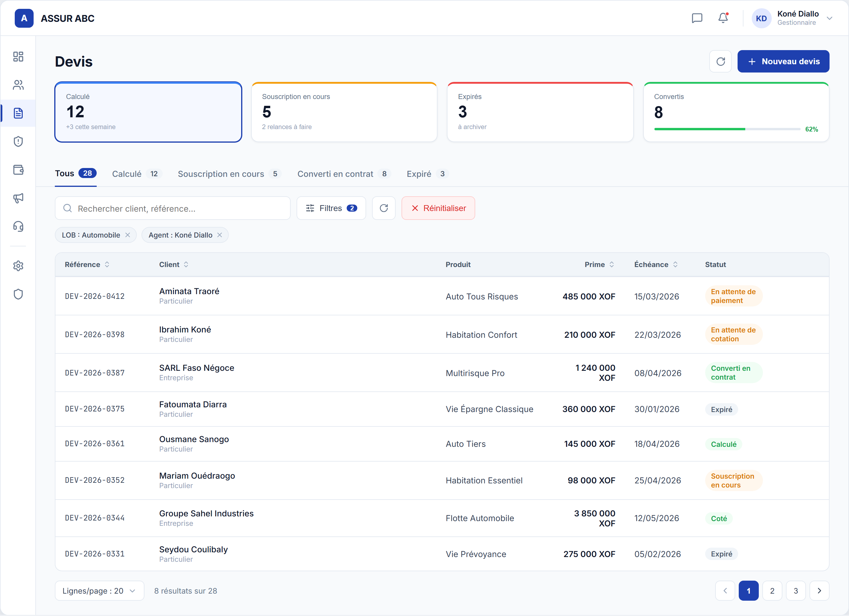The width and height of the screenshot is (849, 616).
Task: Open the dashboard grid icon in sidebar
Action: [18, 57]
